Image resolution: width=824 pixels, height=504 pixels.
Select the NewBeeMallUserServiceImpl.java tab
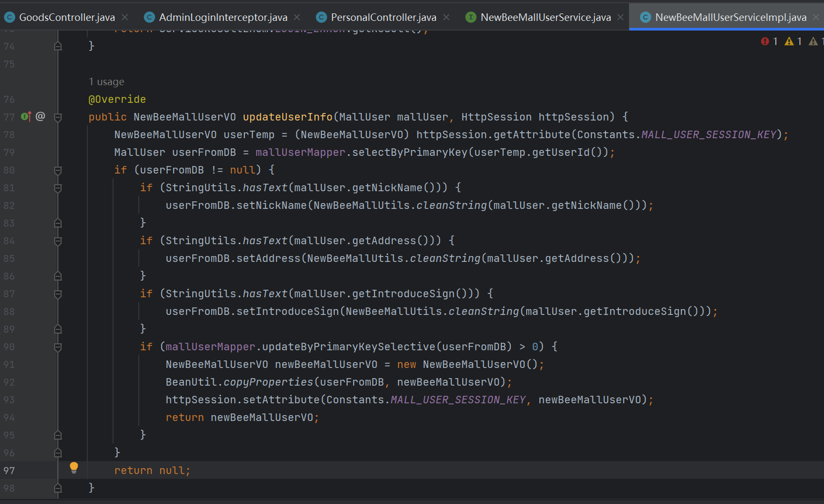coord(731,17)
